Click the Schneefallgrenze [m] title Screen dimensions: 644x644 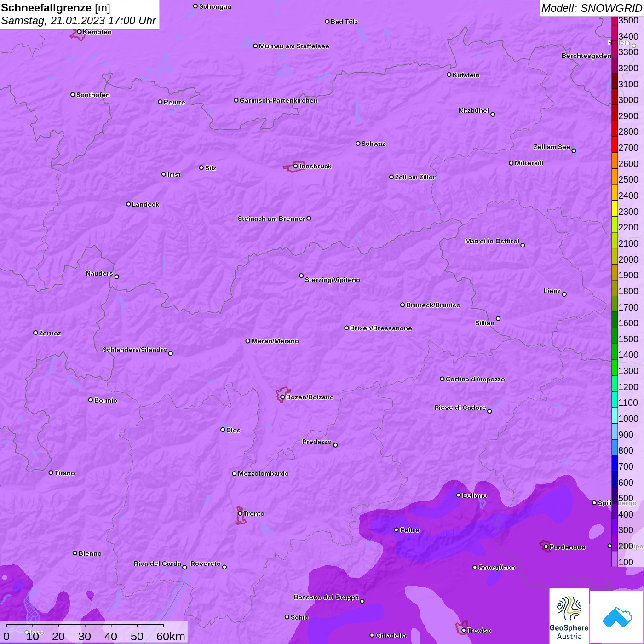[x=56, y=8]
